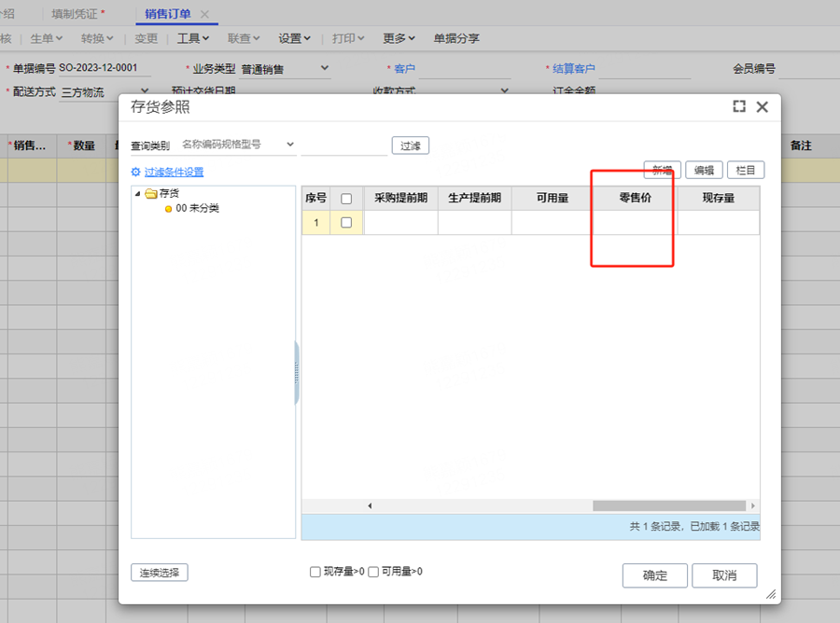The height and width of the screenshot is (623, 840).
Task: Select the 00 未分类 tree node
Action: pyautogui.click(x=197, y=208)
